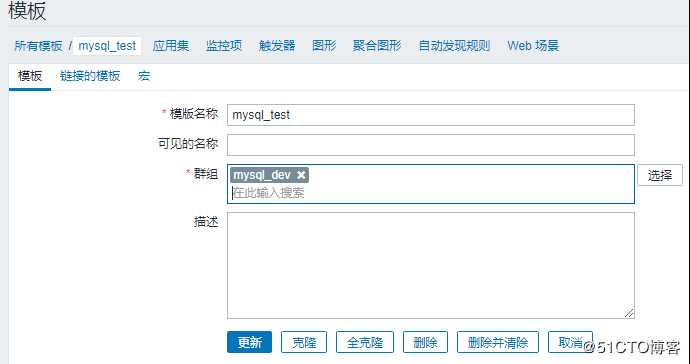Click the 可见的名称 input field
The height and width of the screenshot is (364, 690).
pyautogui.click(x=431, y=145)
